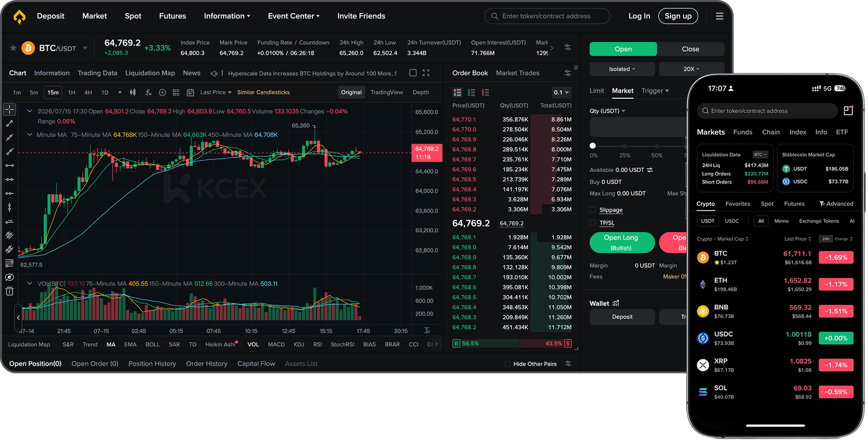
Task: Delete all drawings with the trash icon
Action: (x=10, y=292)
